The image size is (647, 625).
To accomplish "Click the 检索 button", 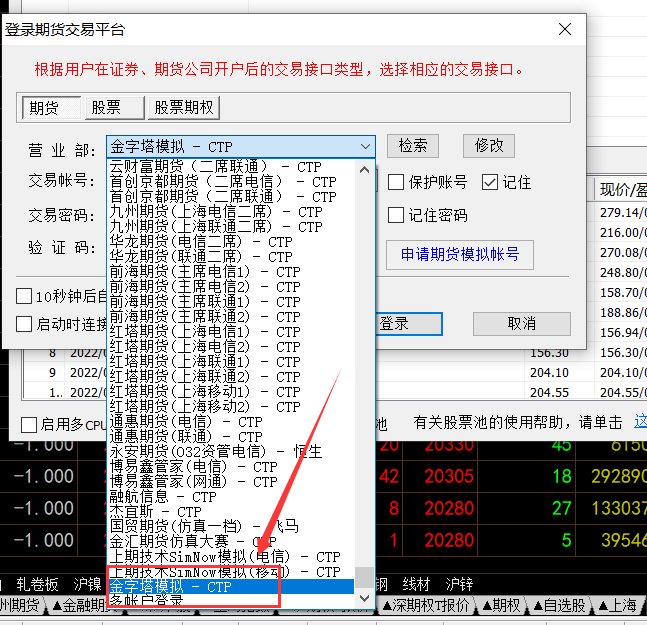I will coord(413,146).
